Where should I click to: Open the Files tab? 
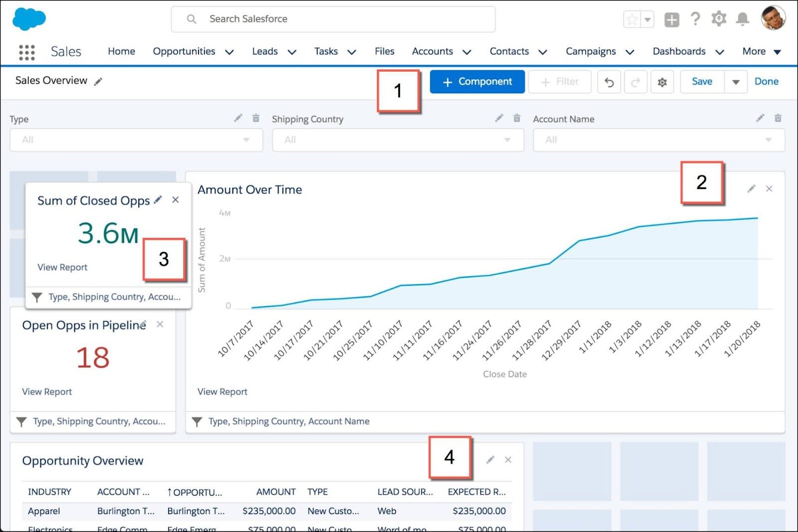[385, 51]
